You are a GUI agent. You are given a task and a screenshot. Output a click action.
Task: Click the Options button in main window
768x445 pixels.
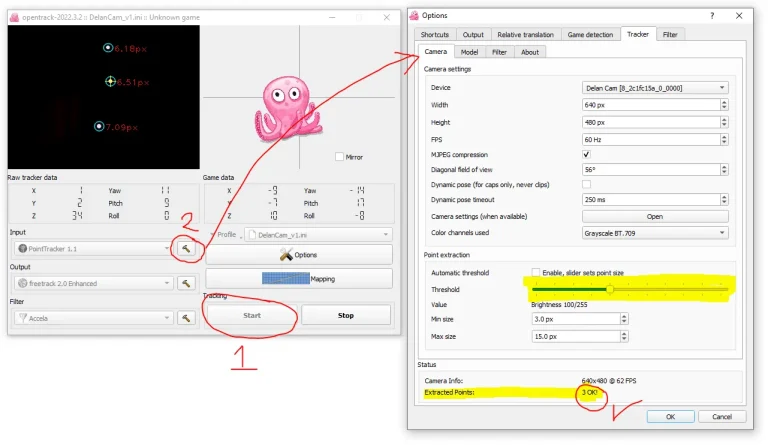pos(299,255)
